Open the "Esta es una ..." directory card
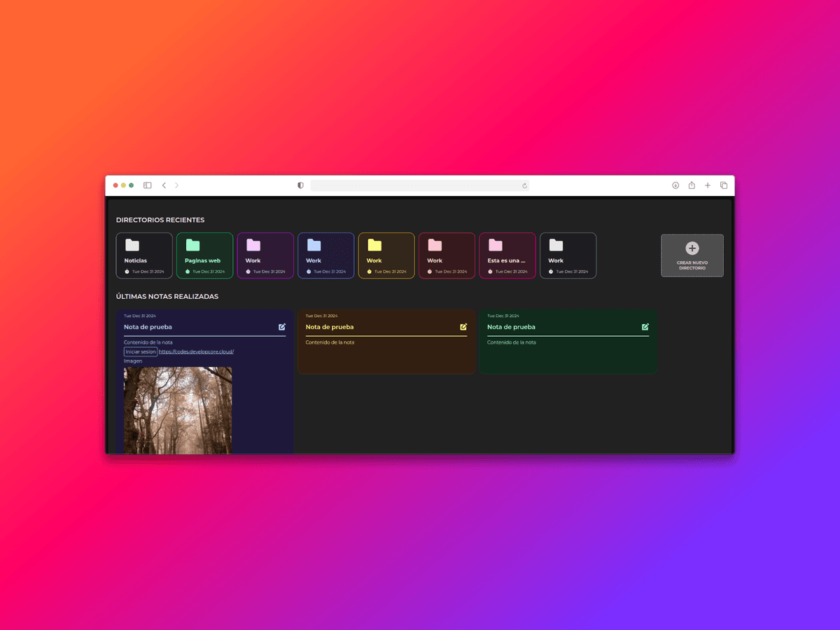This screenshot has height=630, width=840. [x=507, y=255]
